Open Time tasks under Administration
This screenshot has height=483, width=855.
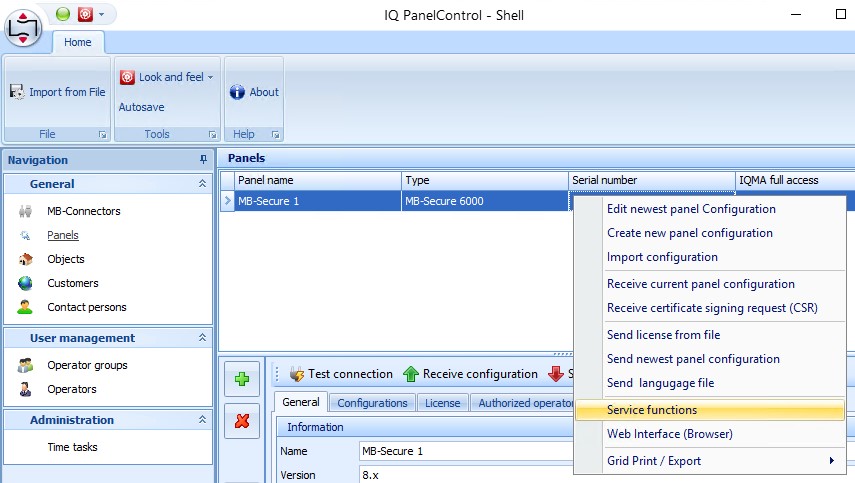click(72, 447)
